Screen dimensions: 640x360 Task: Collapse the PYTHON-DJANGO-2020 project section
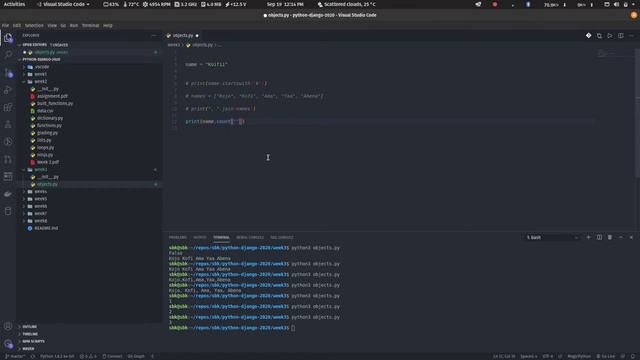[x=41, y=60]
